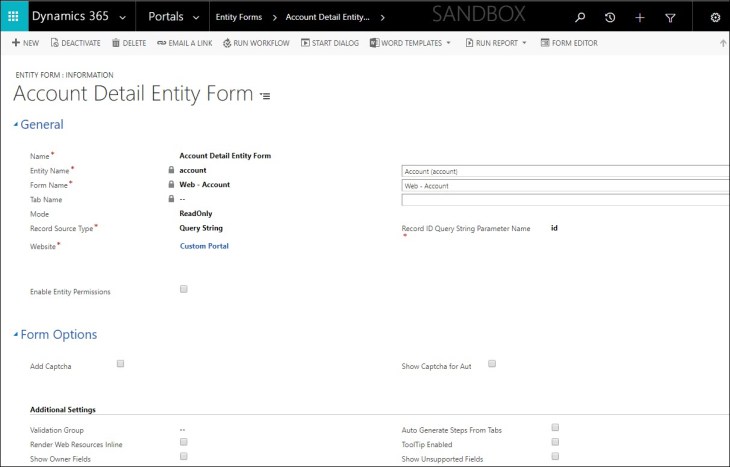
Task: Enable the Entity Permissions checkbox
Action: [183, 289]
